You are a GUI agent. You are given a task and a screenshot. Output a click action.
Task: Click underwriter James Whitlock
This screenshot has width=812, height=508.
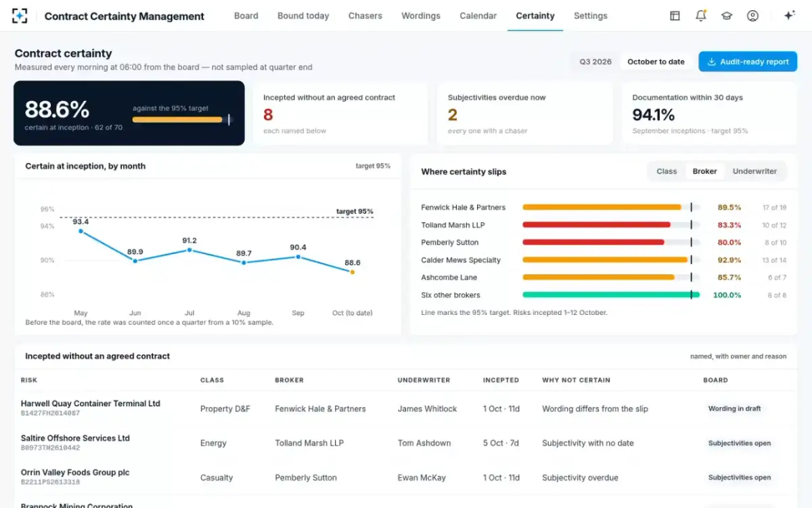[x=427, y=408]
